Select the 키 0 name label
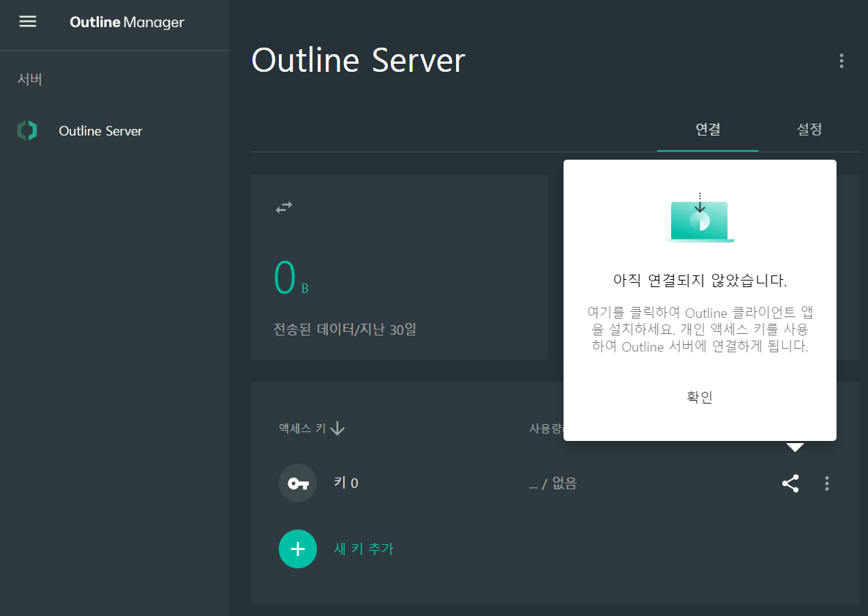Image resolution: width=868 pixels, height=616 pixels. tap(346, 483)
